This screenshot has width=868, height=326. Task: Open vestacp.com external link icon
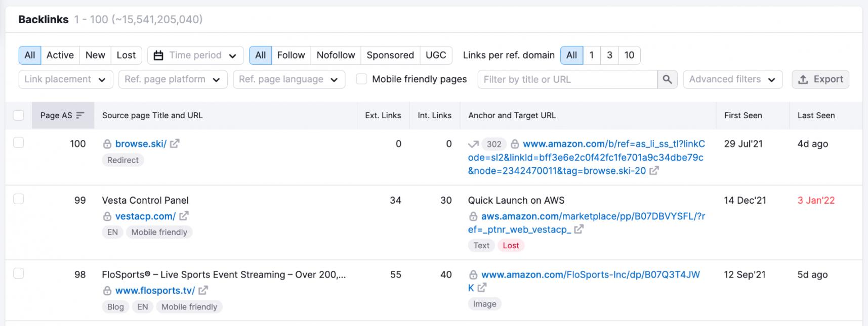(184, 216)
